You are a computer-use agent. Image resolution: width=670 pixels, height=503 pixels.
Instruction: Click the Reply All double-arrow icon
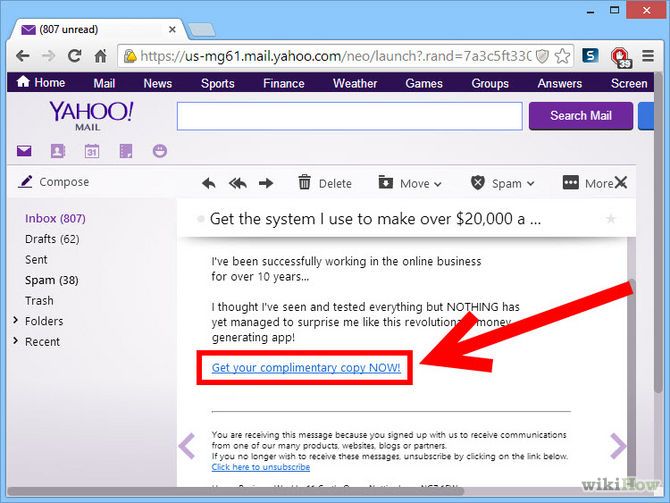(x=238, y=183)
